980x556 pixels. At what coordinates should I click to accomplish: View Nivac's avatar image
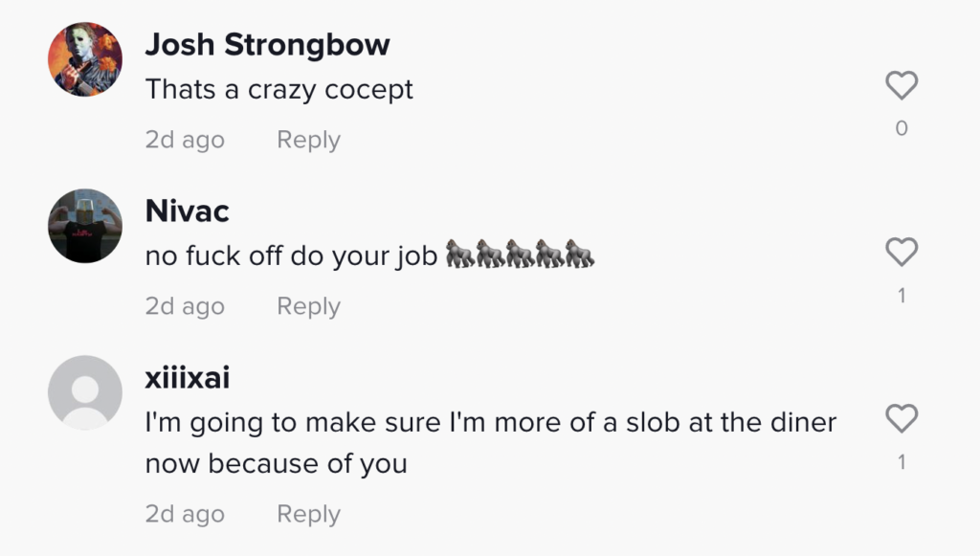85,226
